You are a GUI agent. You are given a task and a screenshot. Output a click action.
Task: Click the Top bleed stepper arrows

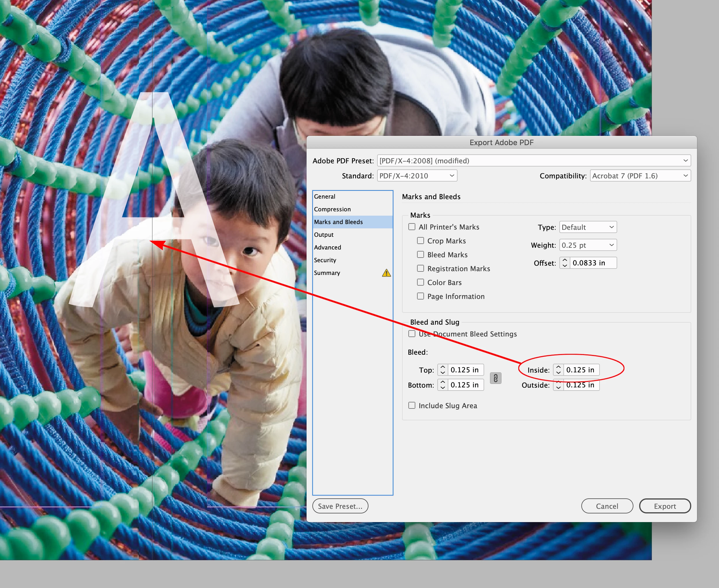(x=443, y=370)
